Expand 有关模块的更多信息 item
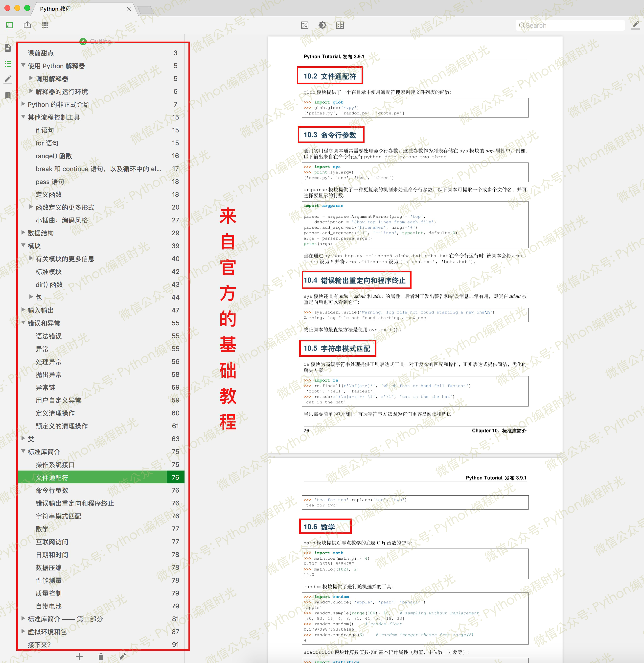The height and width of the screenshot is (663, 644). point(31,258)
